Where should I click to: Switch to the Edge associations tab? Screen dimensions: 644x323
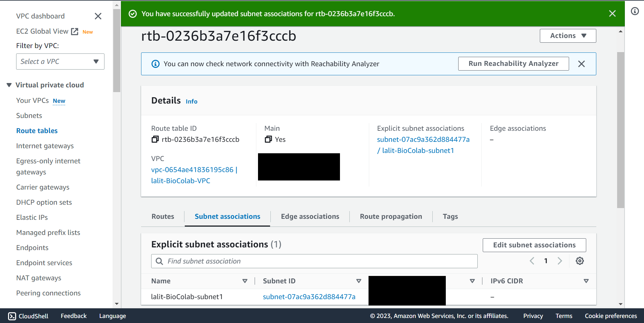(310, 216)
